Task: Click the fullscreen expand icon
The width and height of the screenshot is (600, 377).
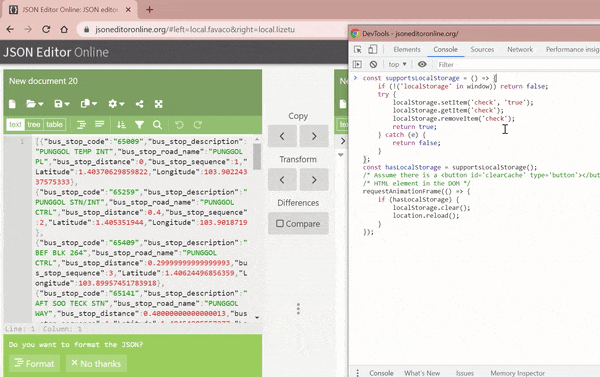Action: (x=158, y=104)
